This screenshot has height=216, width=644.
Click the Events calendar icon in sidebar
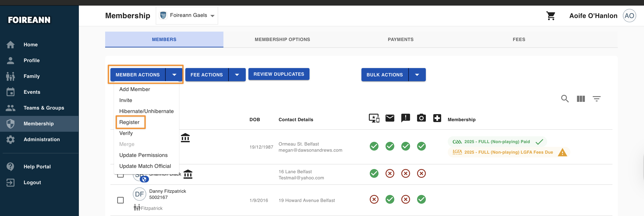(11, 92)
